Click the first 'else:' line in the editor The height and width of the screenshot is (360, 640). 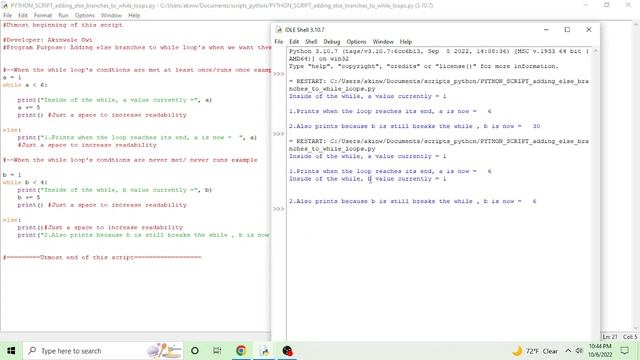coord(11,130)
